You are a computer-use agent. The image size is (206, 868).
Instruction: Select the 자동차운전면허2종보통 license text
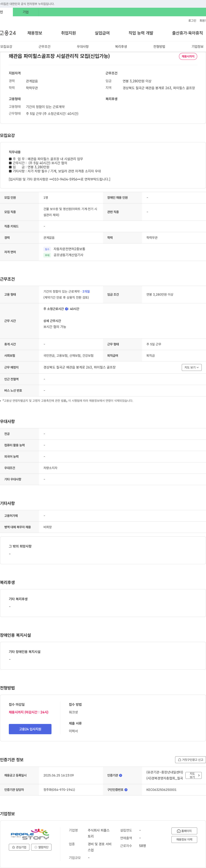[69, 249]
